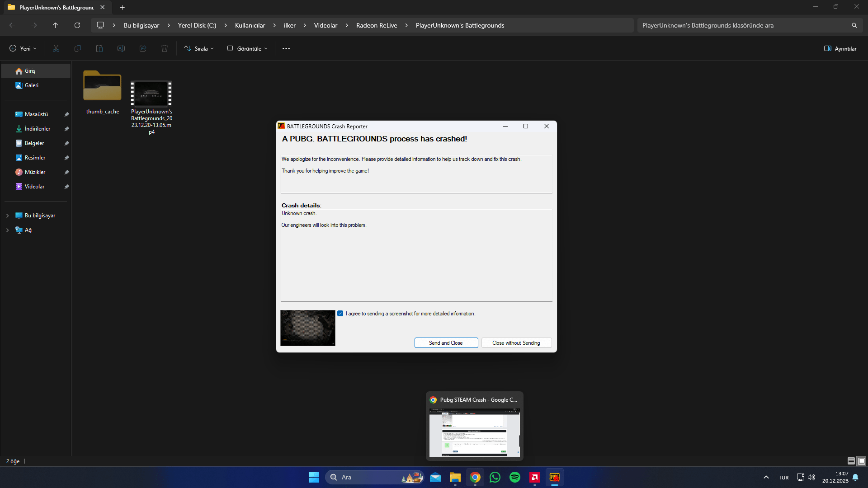This screenshot has height=488, width=868.
Task: Refresh the Explorer folder view
Action: click(77, 25)
